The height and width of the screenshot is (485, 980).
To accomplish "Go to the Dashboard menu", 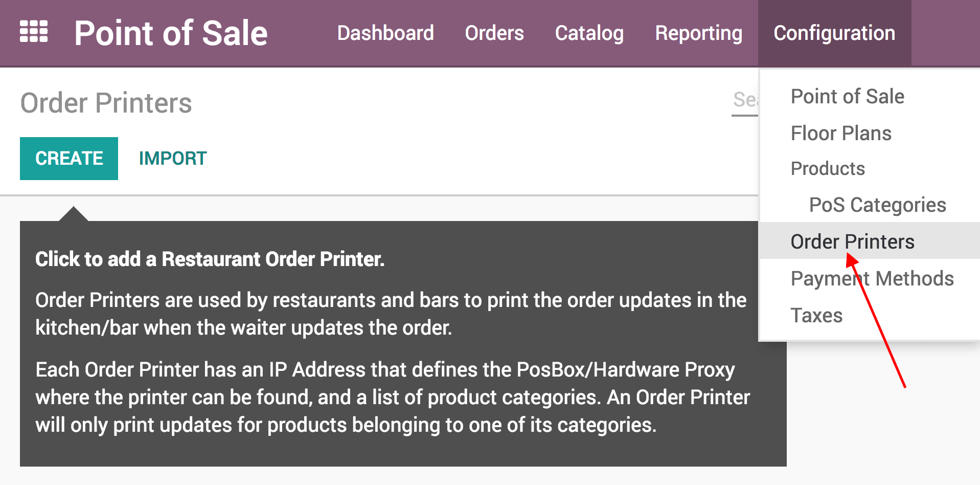I will (385, 33).
